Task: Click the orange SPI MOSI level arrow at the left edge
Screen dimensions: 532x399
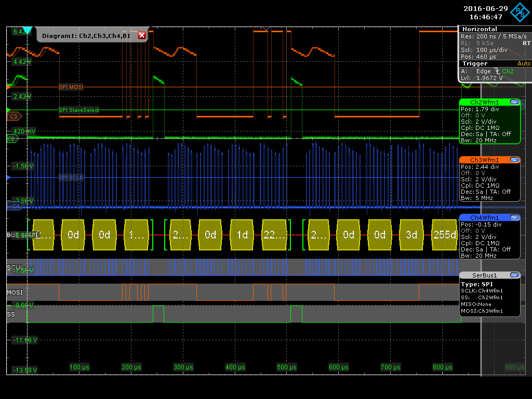Action: pyautogui.click(x=8, y=87)
